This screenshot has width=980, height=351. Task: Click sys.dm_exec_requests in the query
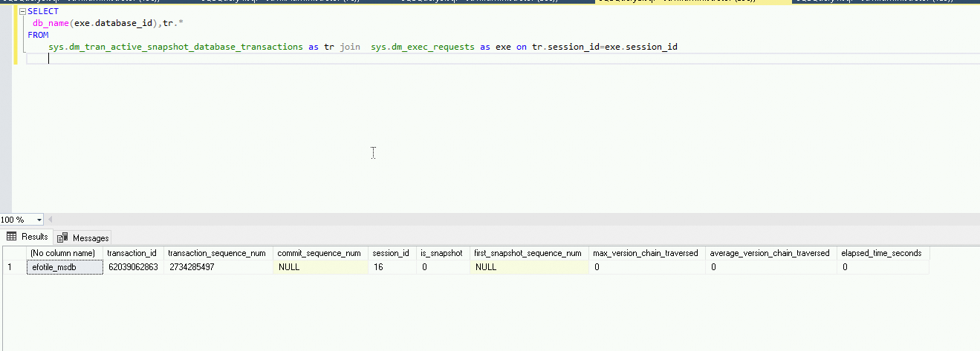(422, 47)
